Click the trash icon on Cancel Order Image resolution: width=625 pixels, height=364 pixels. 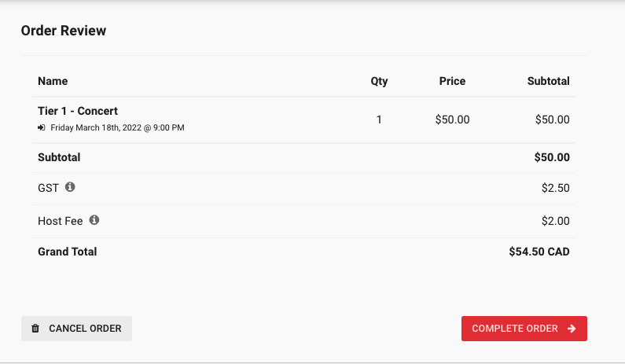click(35, 329)
